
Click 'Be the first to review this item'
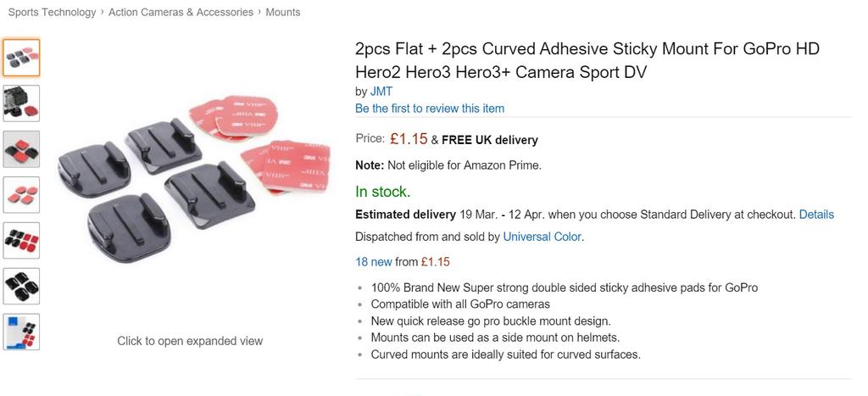pyautogui.click(x=430, y=109)
